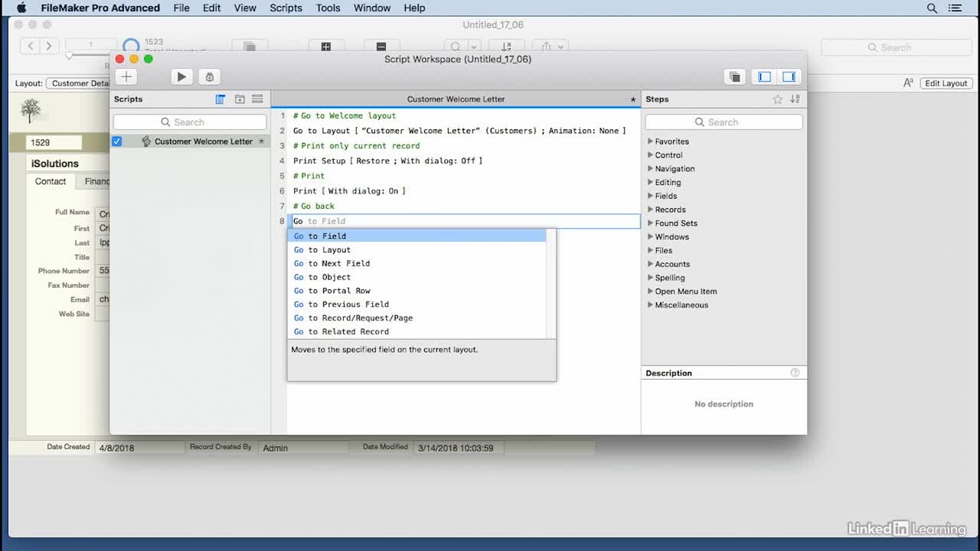Click the sort icon in main toolbar
Viewport: 980px width, 551px height.
pos(506,47)
